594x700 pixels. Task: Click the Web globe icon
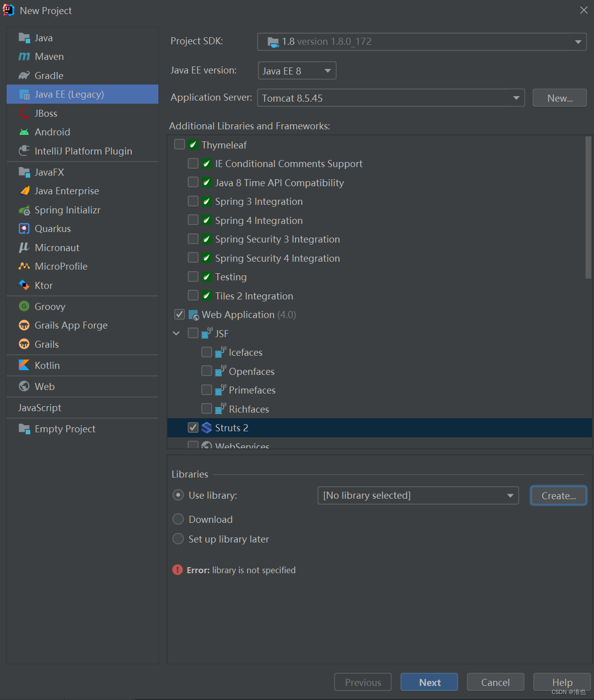pyautogui.click(x=24, y=386)
